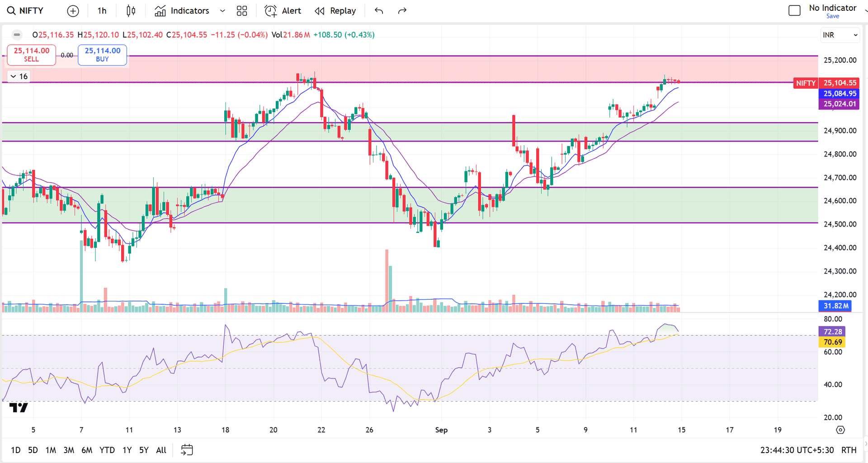This screenshot has height=463, width=868.
Task: Select the All time range
Action: (161, 450)
